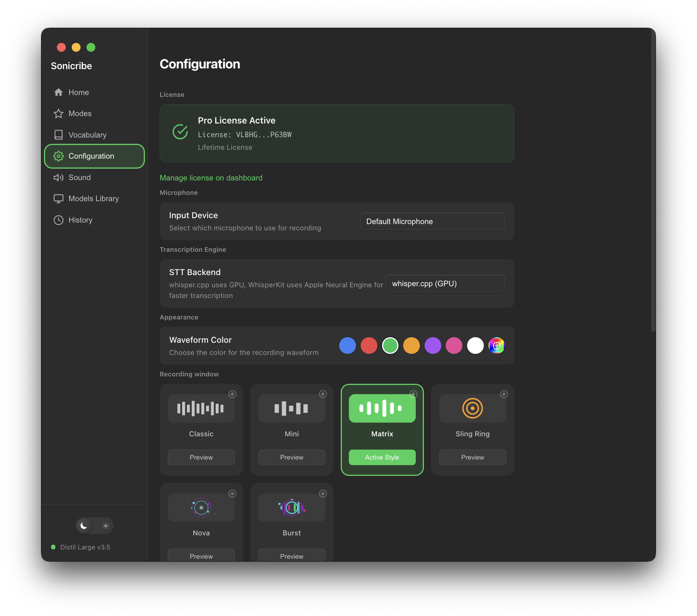This screenshot has height=616, width=697.
Task: Click the Lifetime License text
Action: pos(225,147)
